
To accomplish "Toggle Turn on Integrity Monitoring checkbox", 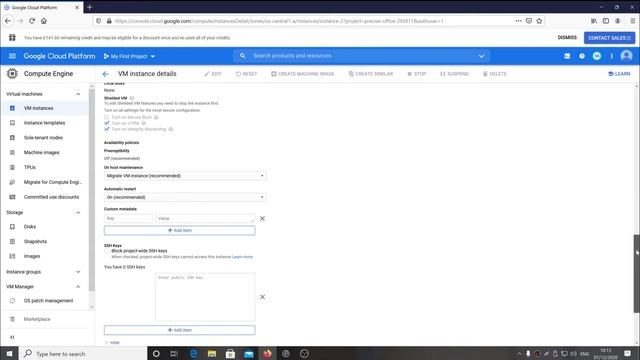I will 107,129.
